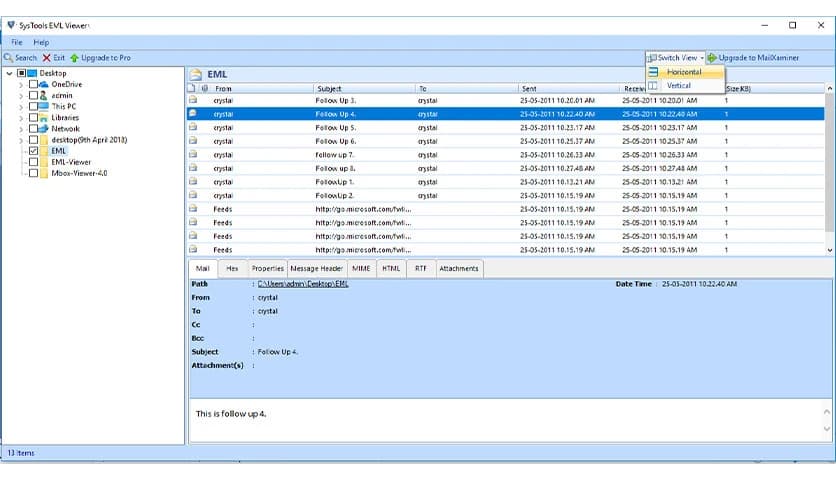The width and height of the screenshot is (836, 484).
Task: Click the red Exit X icon
Action: pos(47,58)
